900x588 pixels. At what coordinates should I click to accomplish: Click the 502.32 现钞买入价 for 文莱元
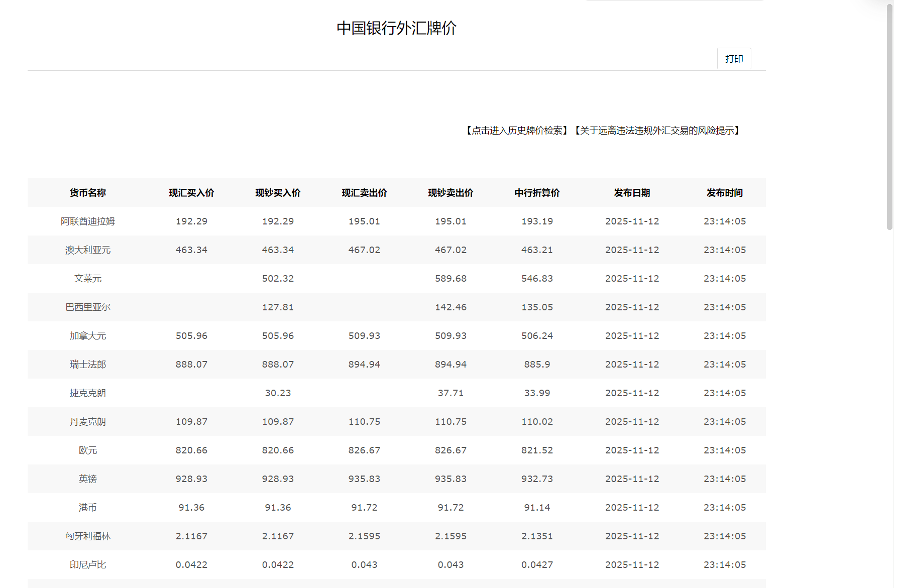pyautogui.click(x=278, y=279)
